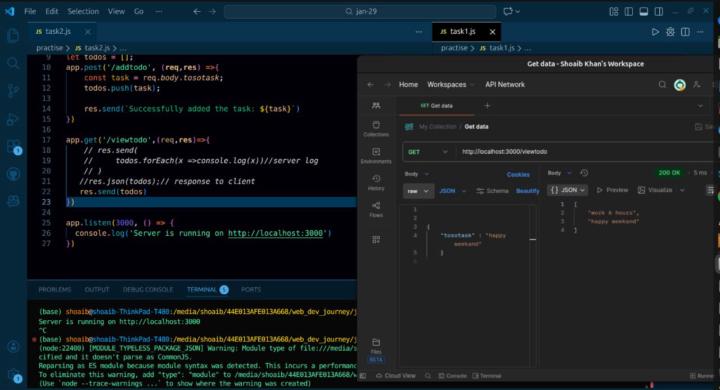Screen dimensions: 720x390
Task: Open Postman tab list chevron
Action: (x=700, y=106)
